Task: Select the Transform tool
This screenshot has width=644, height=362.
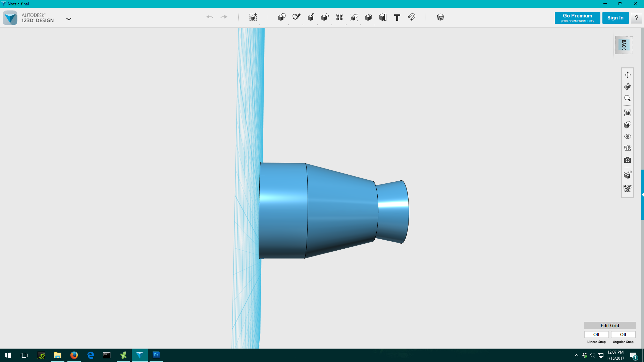Action: 253,17
